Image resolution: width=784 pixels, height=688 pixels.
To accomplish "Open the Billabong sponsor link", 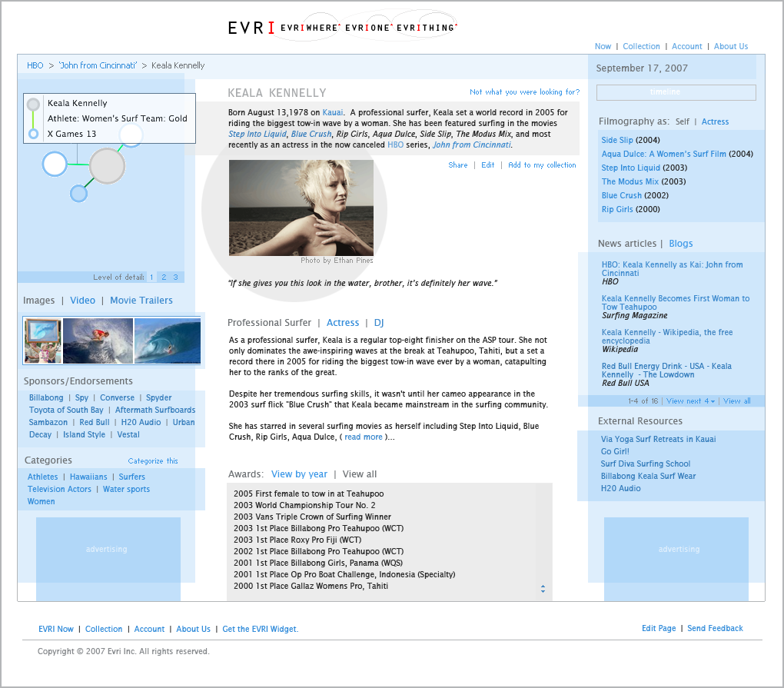I will pyautogui.click(x=46, y=397).
